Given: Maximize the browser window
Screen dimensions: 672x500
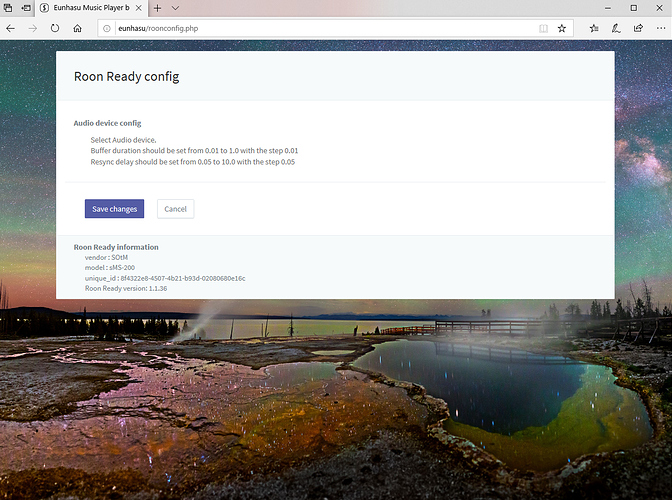Looking at the screenshot, I should click(x=633, y=8).
